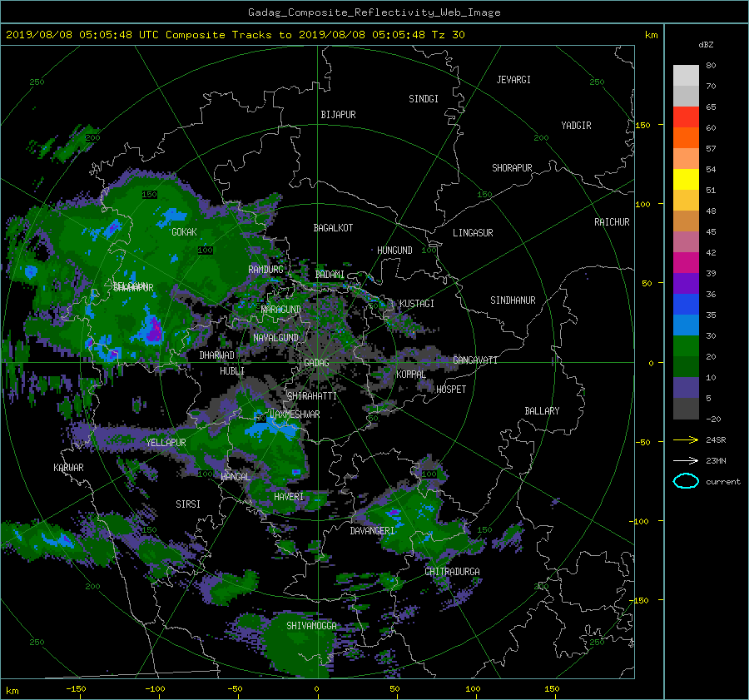Select the LAXMESHWAR city label
Image resolution: width=749 pixels, height=700 pixels.
pyautogui.click(x=295, y=415)
